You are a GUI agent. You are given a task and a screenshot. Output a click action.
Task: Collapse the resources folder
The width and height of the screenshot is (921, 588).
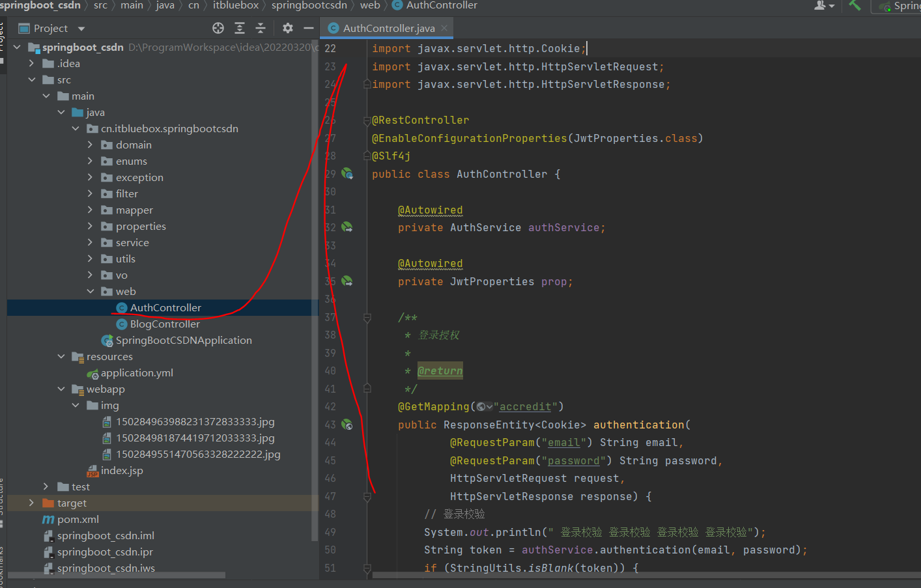click(x=61, y=356)
